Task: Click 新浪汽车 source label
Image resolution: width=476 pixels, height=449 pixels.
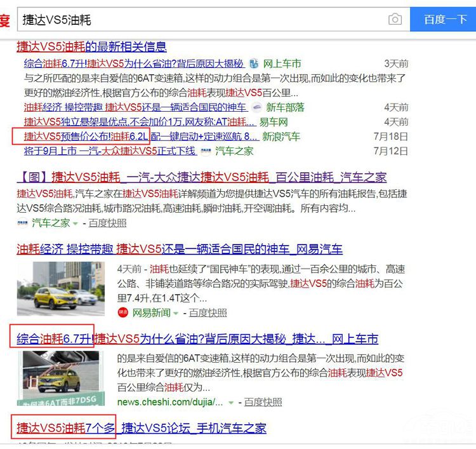Action: (281, 137)
